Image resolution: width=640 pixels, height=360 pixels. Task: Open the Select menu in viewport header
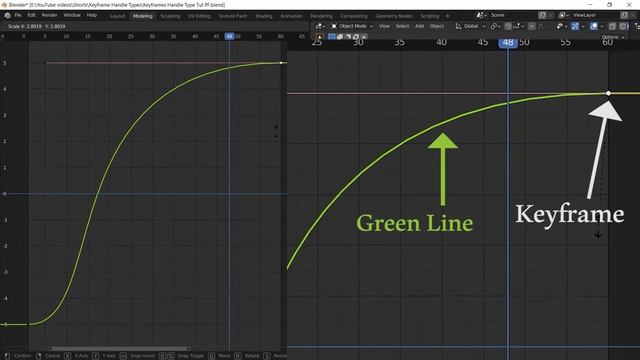[402, 26]
